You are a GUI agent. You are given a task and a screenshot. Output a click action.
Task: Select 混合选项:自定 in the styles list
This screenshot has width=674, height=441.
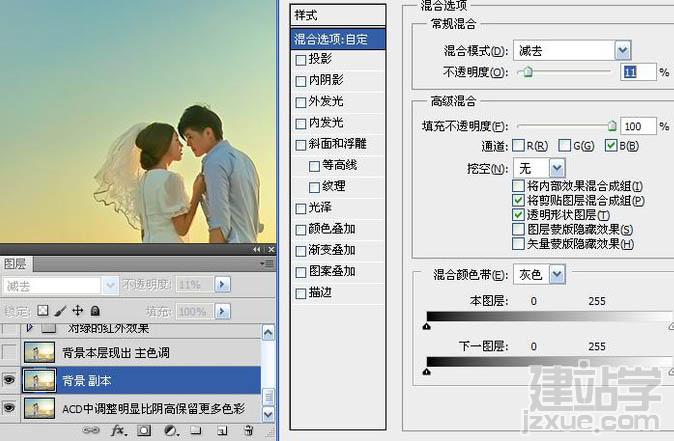click(338, 39)
